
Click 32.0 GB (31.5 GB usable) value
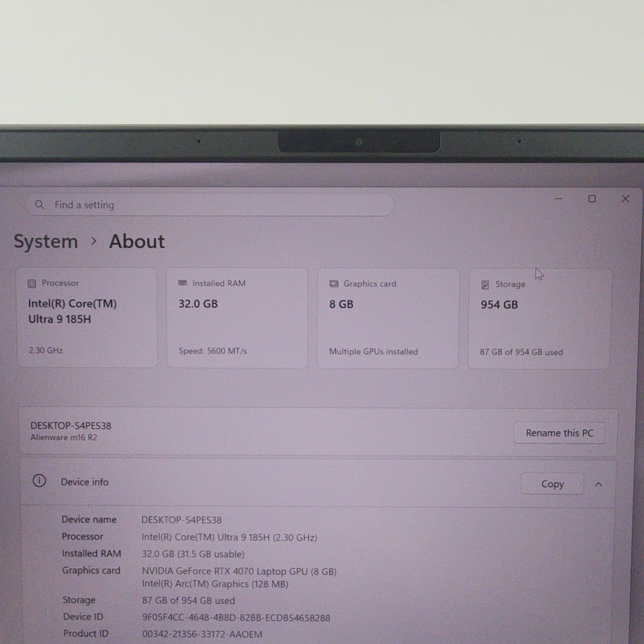[x=193, y=554]
